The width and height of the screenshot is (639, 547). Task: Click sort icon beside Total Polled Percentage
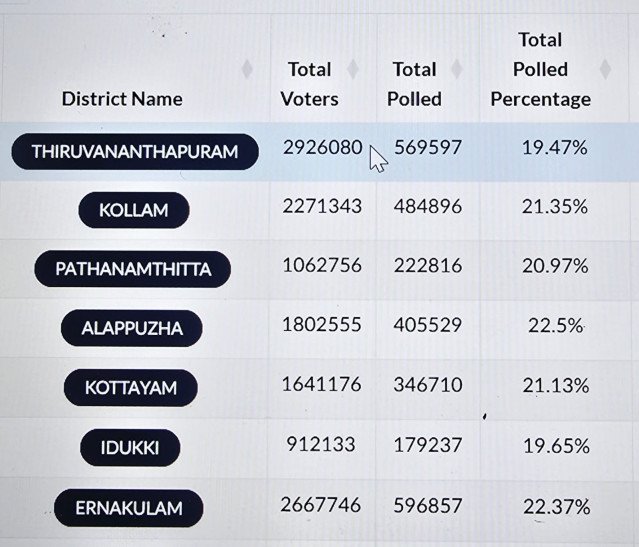tap(604, 69)
